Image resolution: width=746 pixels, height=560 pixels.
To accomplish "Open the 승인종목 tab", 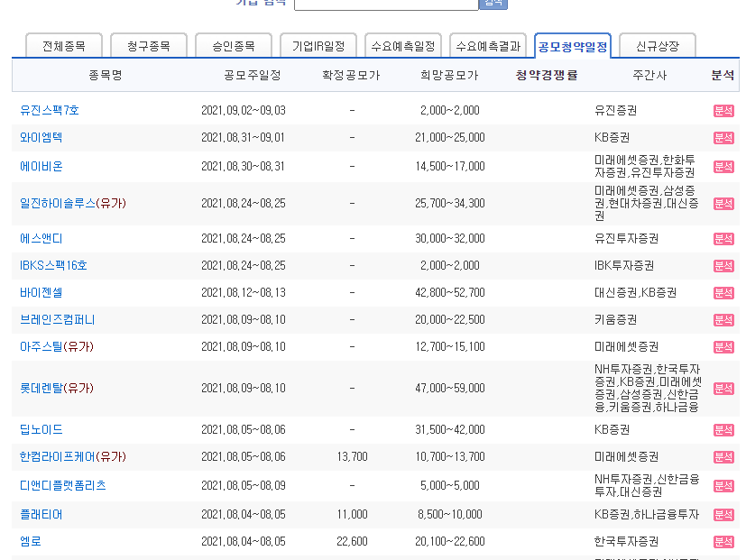I will click(233, 46).
